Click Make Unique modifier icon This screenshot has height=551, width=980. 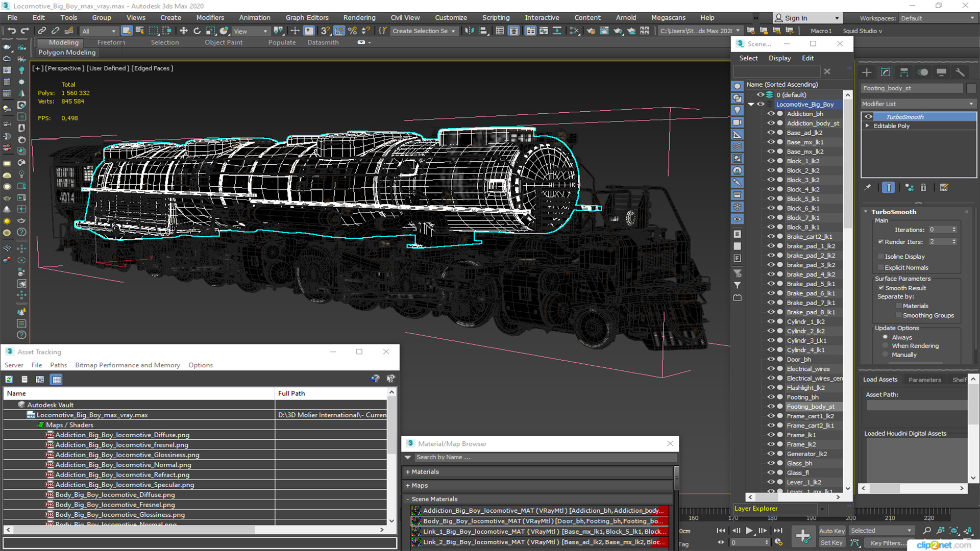(909, 188)
